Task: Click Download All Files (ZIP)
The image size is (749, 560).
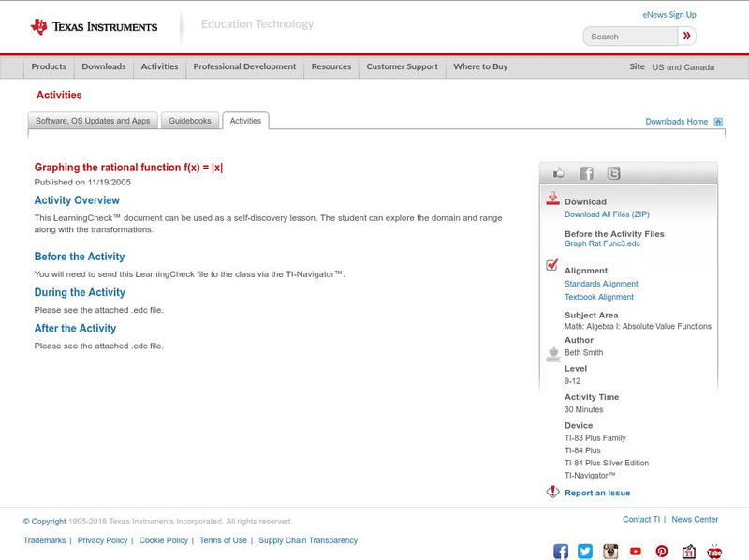Action: coord(607,214)
